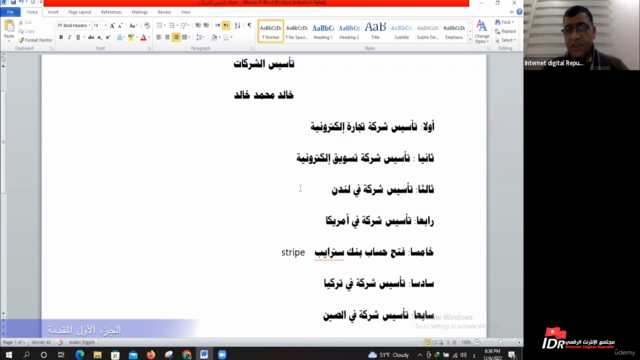Switch to the Page Layout tab
This screenshot has width=640, height=360.
click(80, 12)
